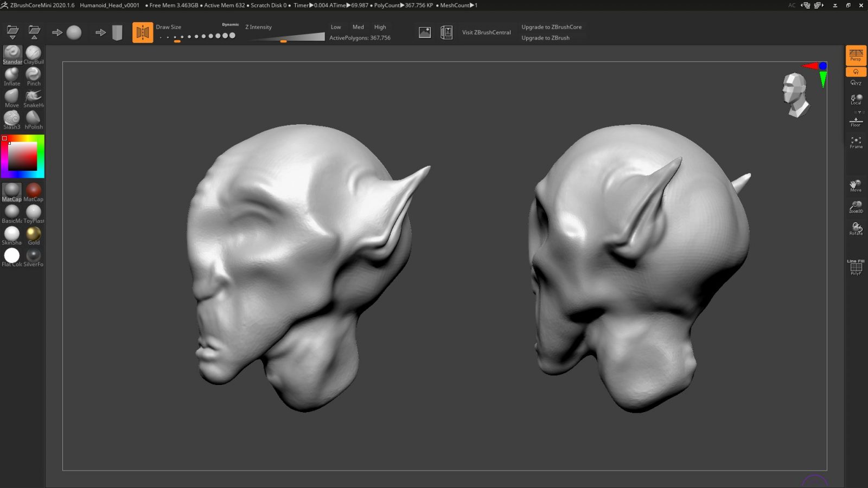Click the save project folder icon
The width and height of the screenshot is (868, 488).
34,32
